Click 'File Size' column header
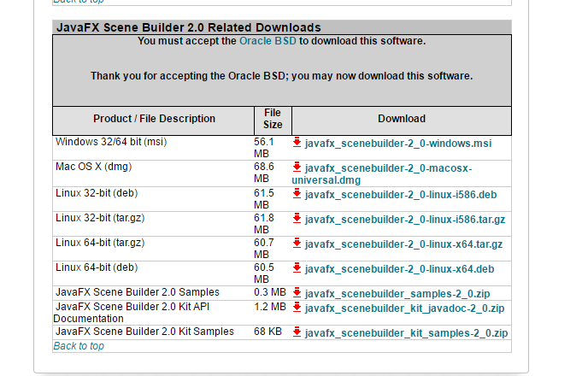Viewport: 588px width, 376px height. click(273, 119)
